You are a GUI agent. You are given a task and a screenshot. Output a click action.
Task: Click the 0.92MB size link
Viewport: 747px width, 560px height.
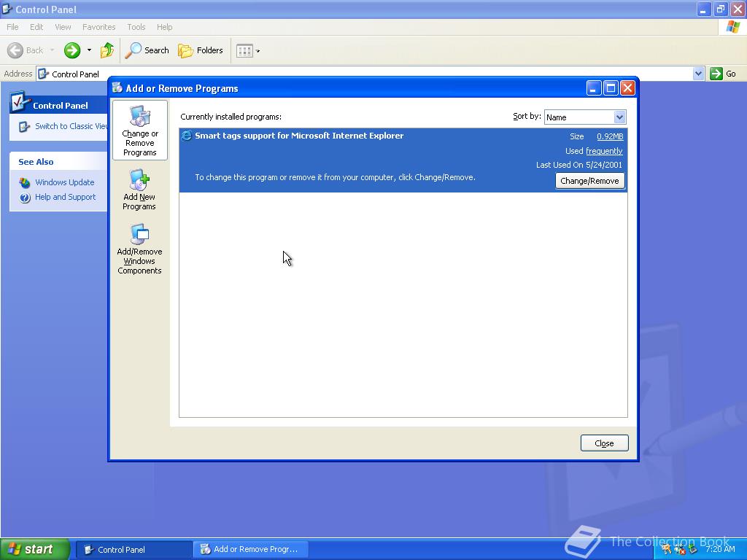click(x=610, y=136)
